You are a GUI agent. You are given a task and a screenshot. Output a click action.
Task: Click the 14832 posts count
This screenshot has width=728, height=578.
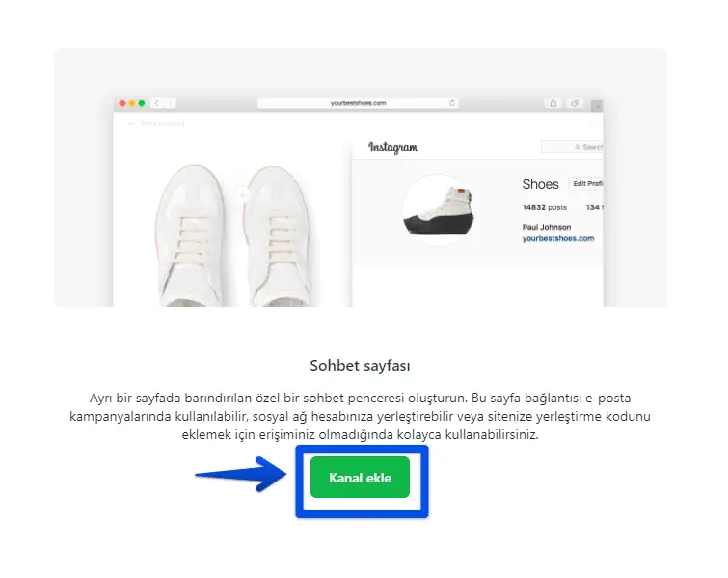544,207
